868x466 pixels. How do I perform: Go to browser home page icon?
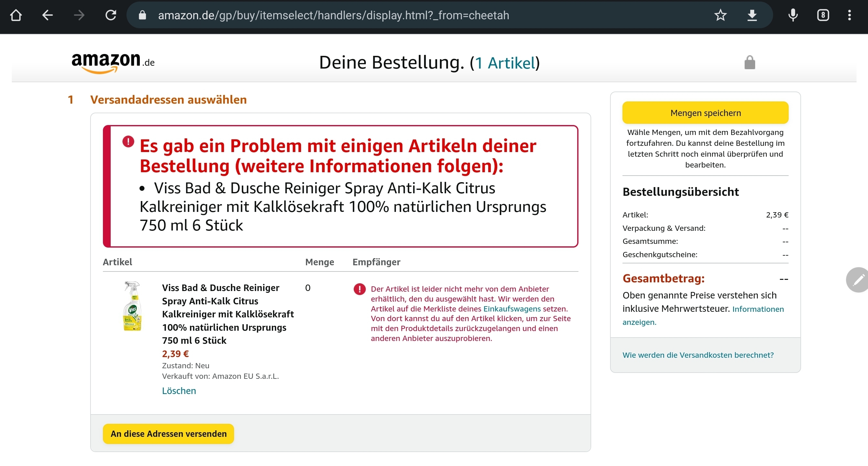[16, 15]
